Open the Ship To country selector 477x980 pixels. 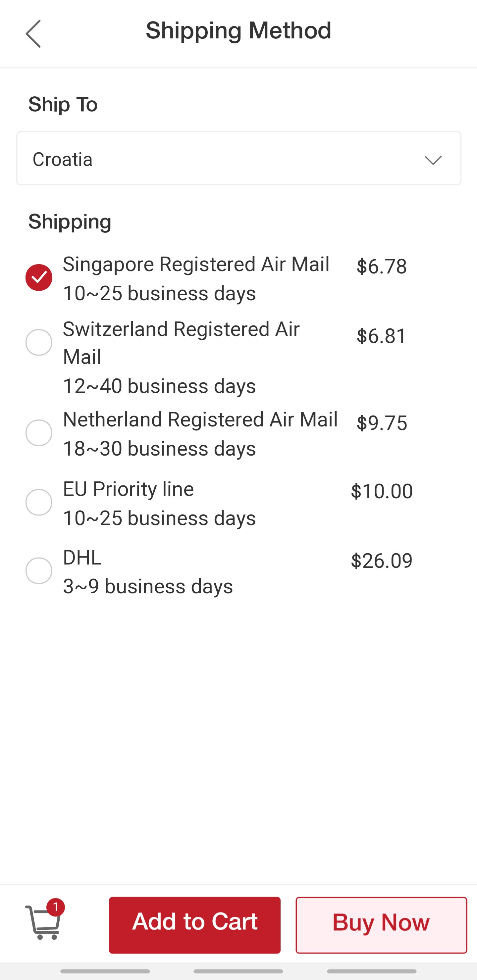tap(238, 159)
